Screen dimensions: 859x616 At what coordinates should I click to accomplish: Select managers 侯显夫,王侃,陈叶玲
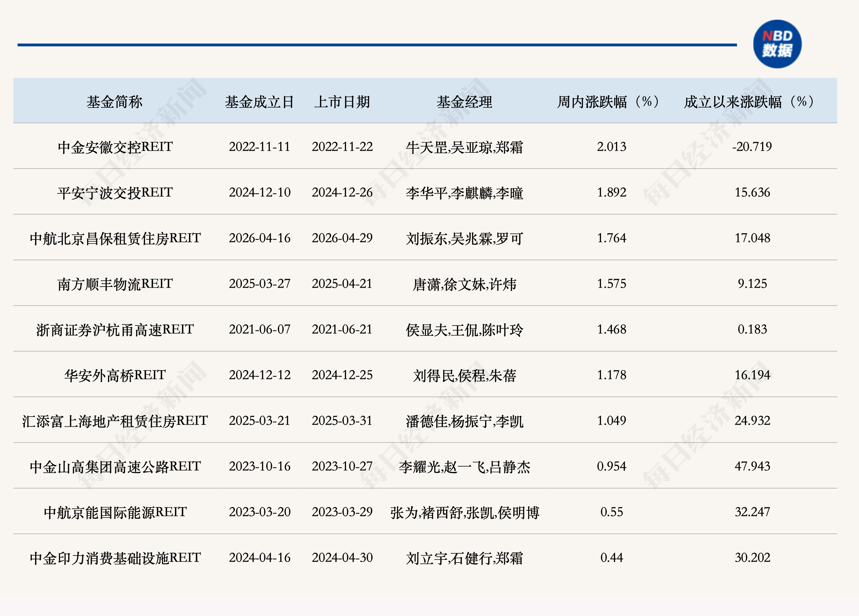click(464, 329)
